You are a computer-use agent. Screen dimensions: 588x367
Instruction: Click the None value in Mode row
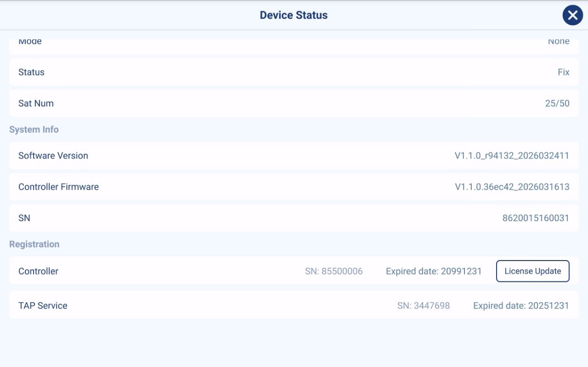[558, 42]
